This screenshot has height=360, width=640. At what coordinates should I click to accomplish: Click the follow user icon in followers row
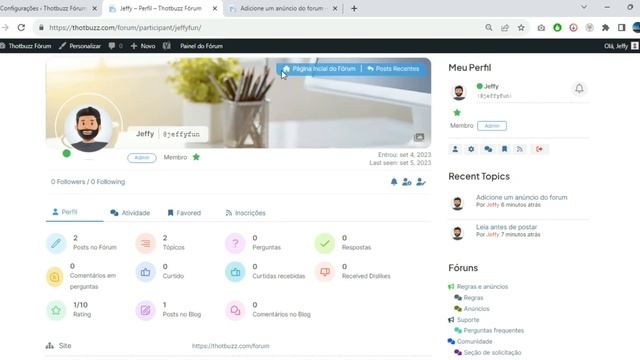pos(407,182)
